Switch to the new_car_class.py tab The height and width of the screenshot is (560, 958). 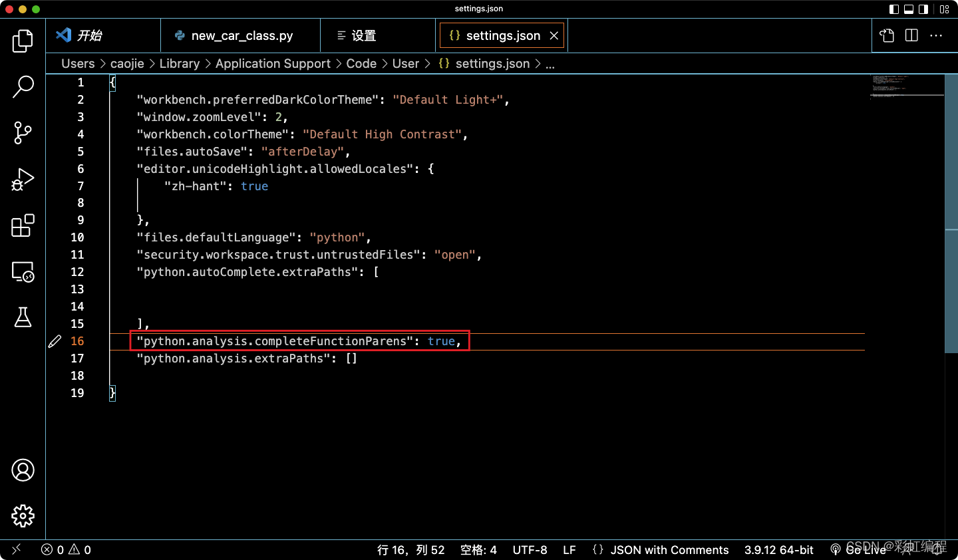click(x=241, y=36)
